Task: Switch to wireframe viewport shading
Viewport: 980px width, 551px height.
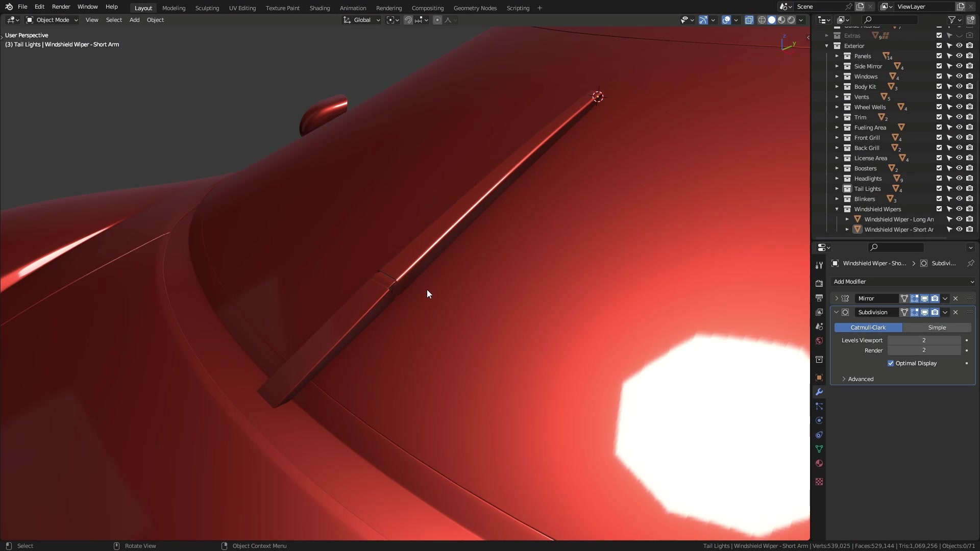Action: 762,20
